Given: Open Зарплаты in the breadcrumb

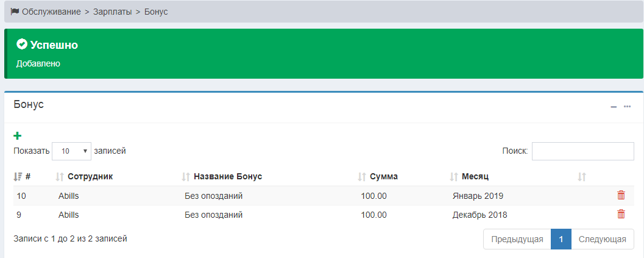Looking at the screenshot, I should pyautogui.click(x=112, y=12).
